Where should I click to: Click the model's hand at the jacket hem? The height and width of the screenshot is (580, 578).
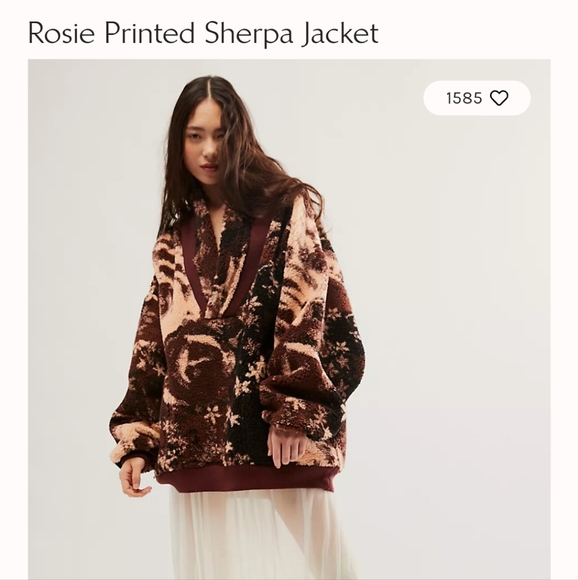tap(288, 446)
